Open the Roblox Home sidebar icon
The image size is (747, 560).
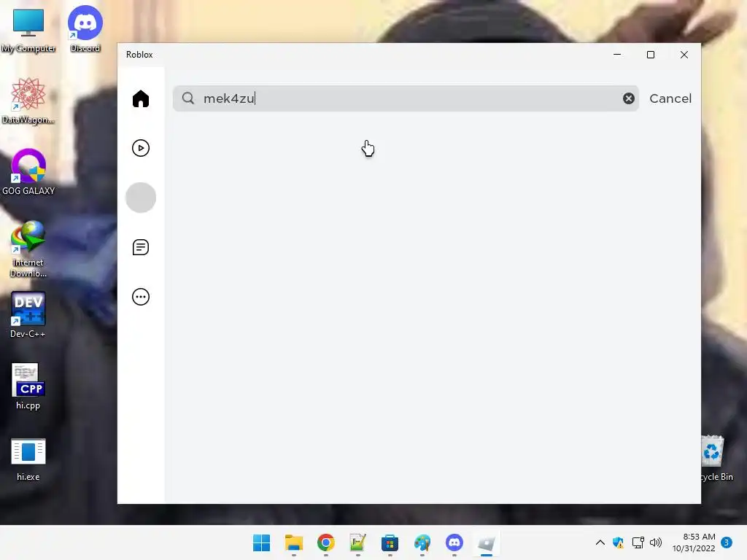[x=141, y=98]
